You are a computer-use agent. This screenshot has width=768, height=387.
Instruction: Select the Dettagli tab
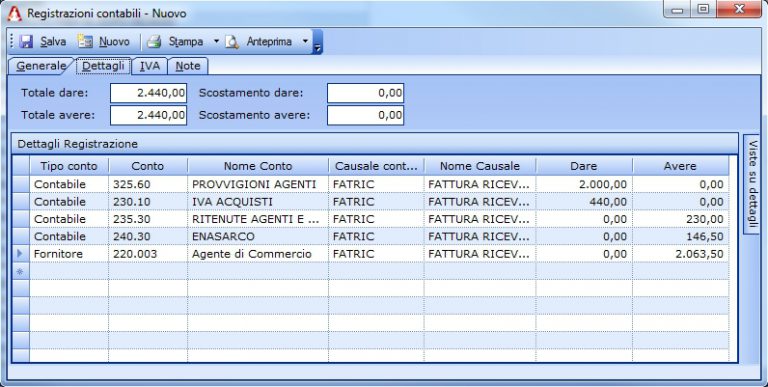point(103,66)
